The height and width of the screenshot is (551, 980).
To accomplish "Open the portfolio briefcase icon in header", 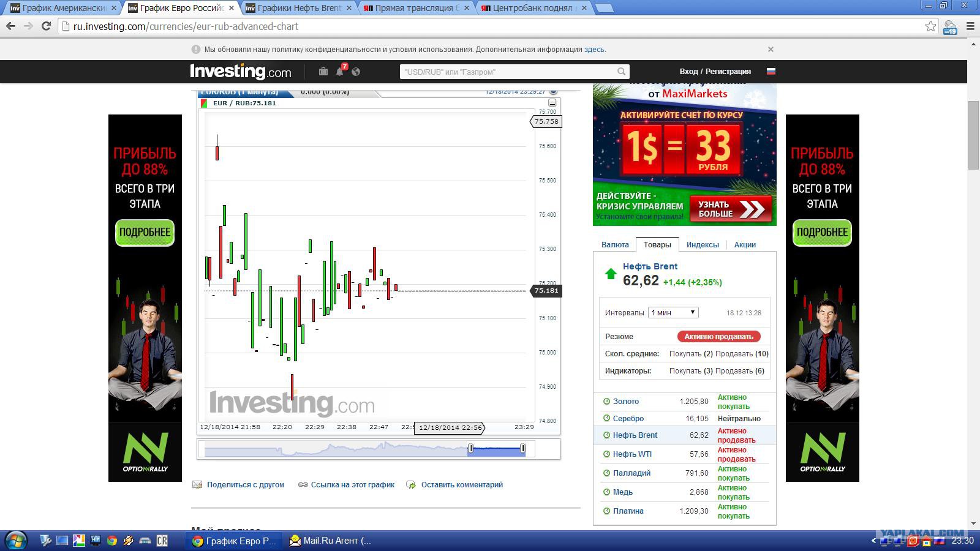I will (x=323, y=72).
